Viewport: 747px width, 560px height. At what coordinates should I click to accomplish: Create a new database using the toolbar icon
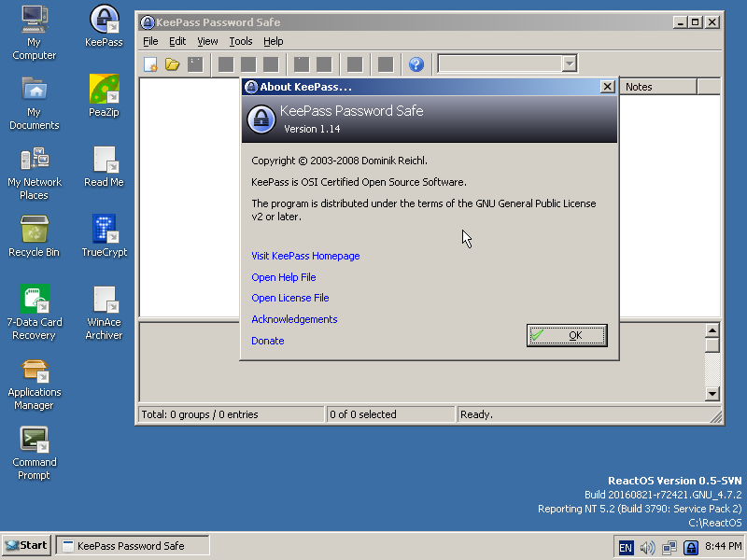pos(150,63)
